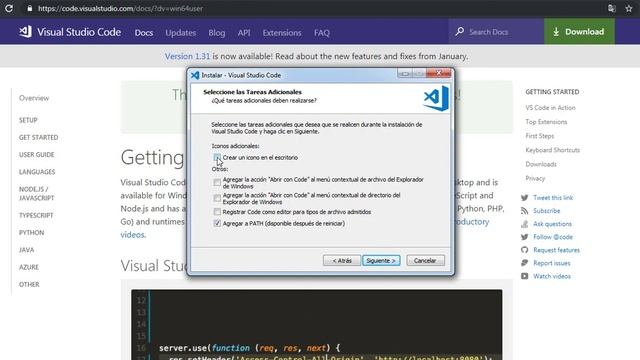Enable 'Crear un icono en el escritorio' checkbox

217,157
